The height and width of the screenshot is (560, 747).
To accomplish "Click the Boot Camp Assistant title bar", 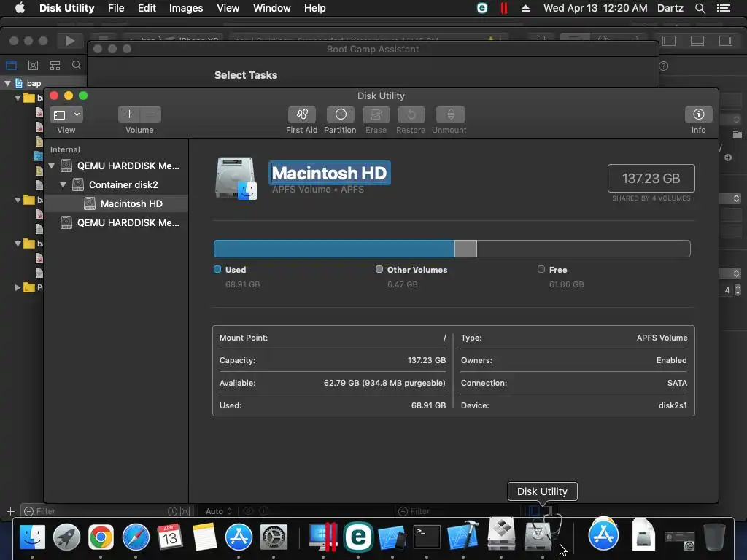I will click(373, 49).
